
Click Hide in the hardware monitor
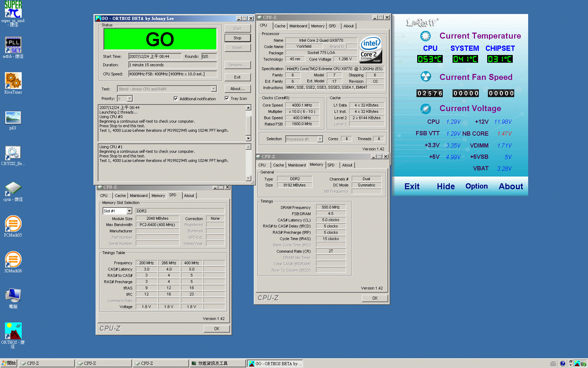[x=446, y=186]
